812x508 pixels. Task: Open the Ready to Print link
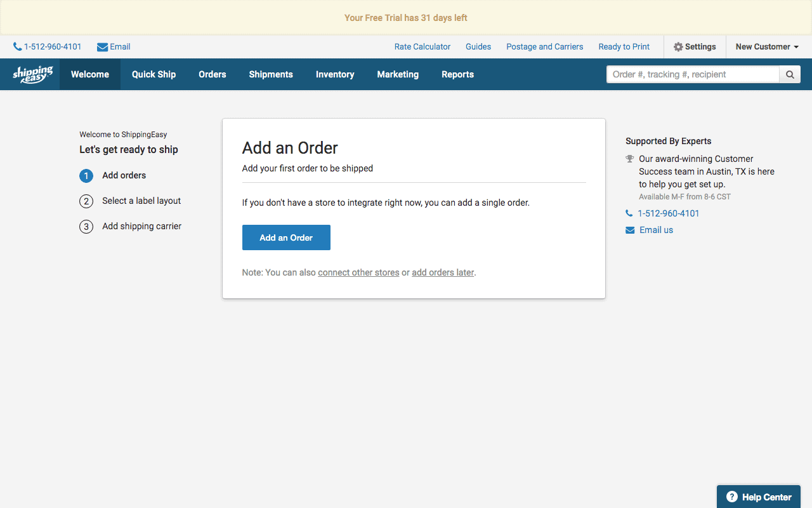[x=624, y=47]
